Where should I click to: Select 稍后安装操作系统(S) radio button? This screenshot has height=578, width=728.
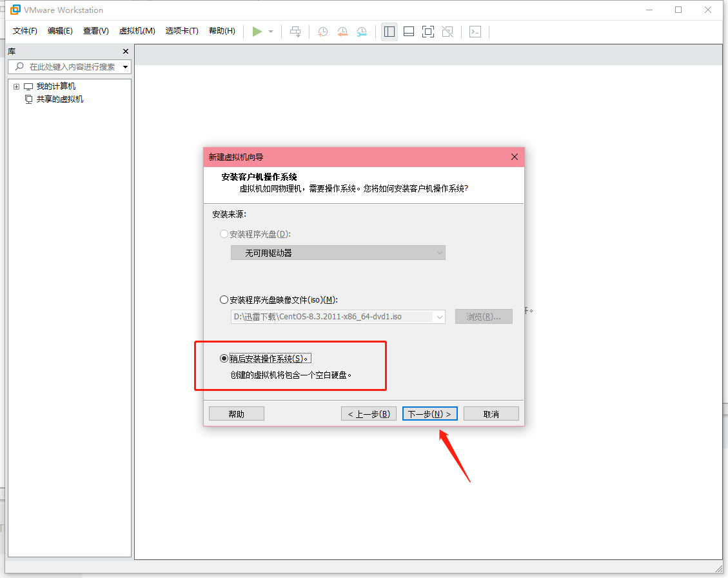point(224,358)
